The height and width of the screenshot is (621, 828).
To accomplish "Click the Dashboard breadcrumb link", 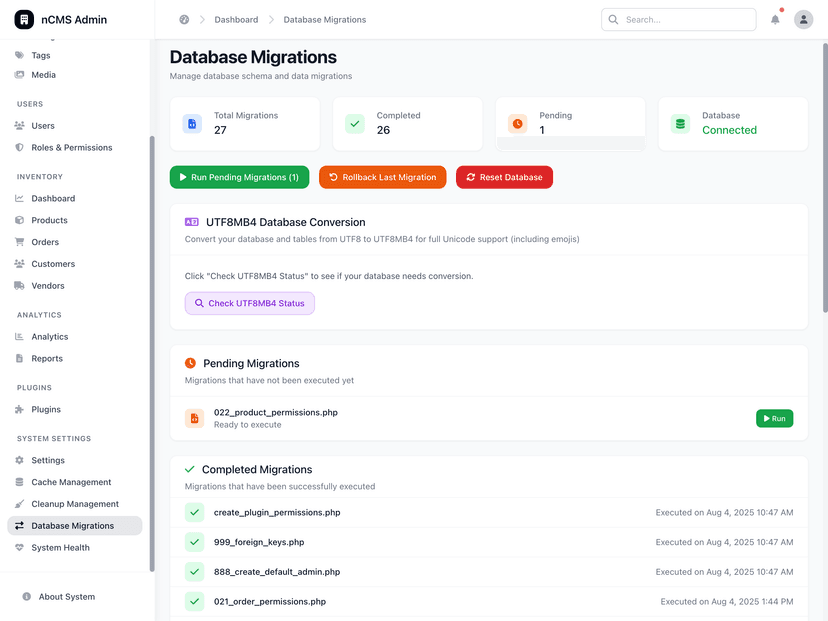I will [236, 20].
